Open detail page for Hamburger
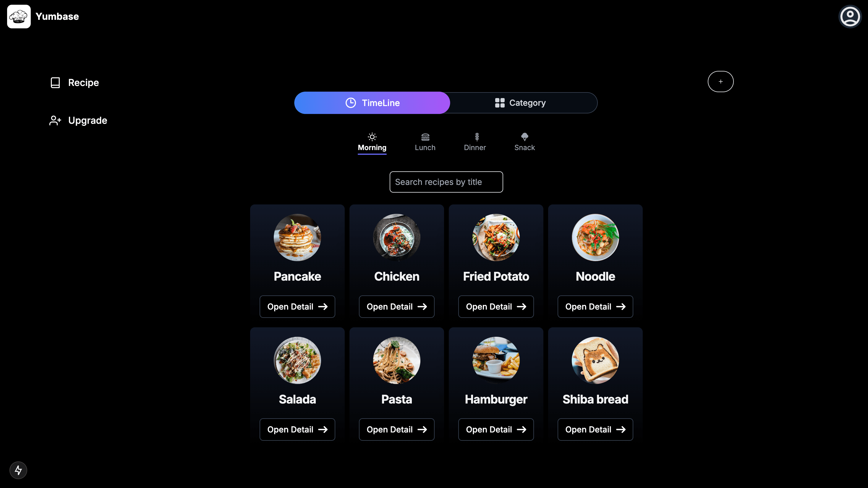The height and width of the screenshot is (488, 868). 496,430
